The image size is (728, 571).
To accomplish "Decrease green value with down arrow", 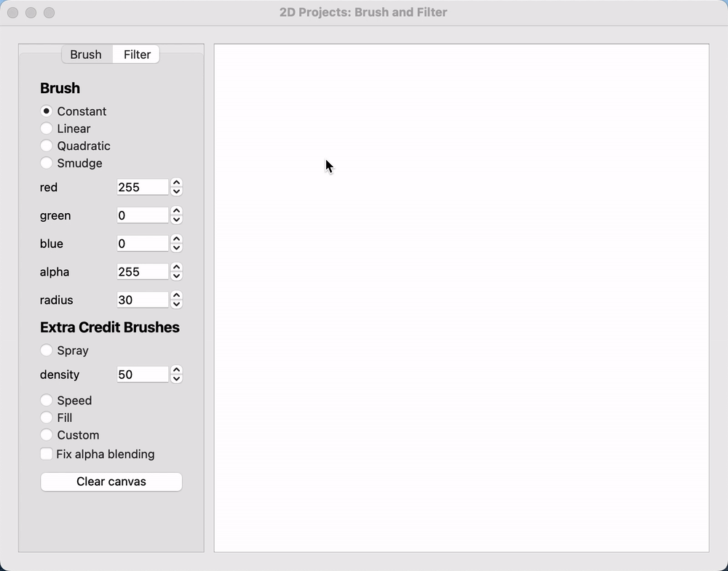I will (176, 220).
